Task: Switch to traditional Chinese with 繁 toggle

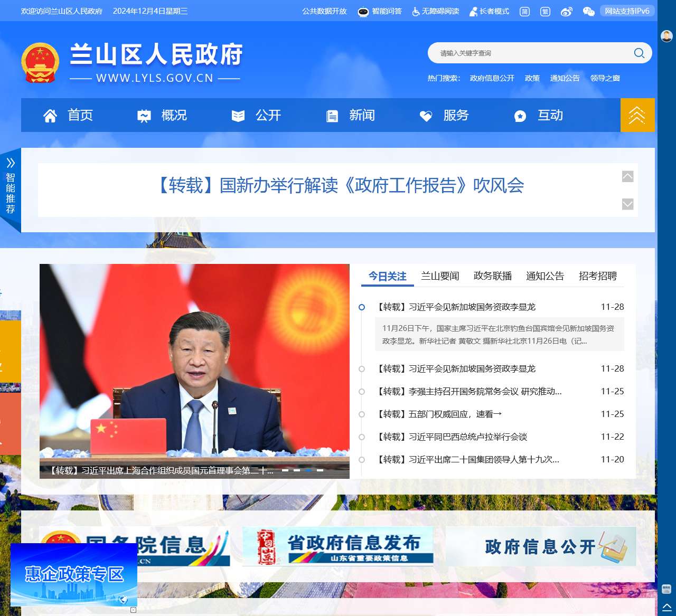Action: pos(545,11)
